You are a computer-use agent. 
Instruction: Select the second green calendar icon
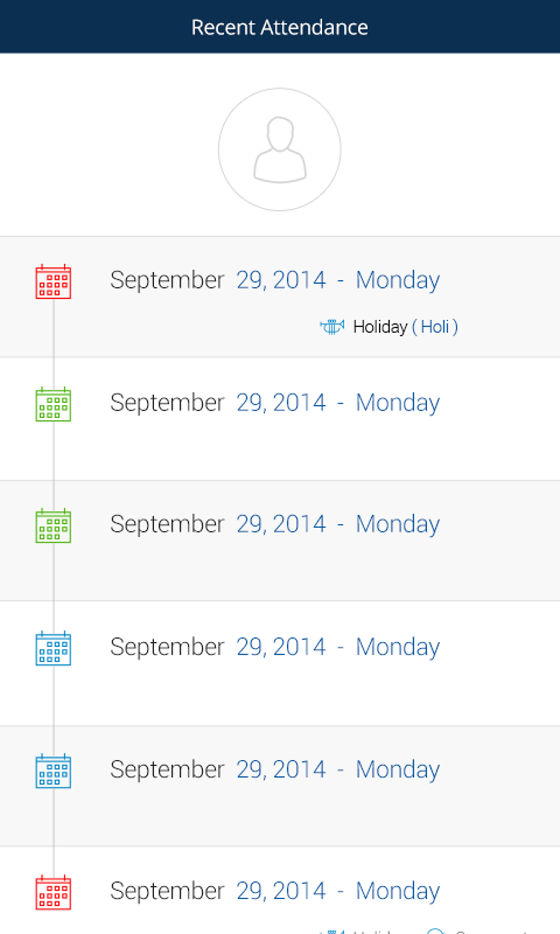pos(53,526)
